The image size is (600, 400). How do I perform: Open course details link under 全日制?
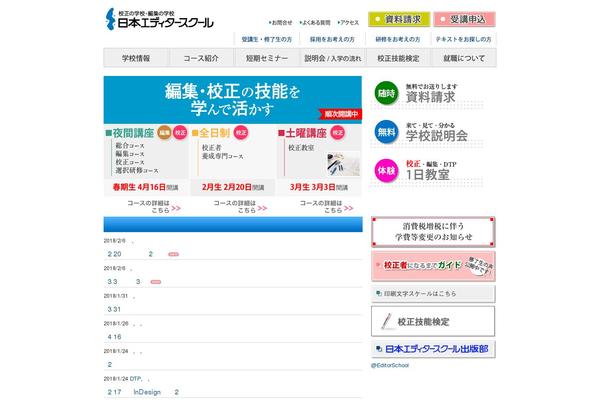(240, 206)
